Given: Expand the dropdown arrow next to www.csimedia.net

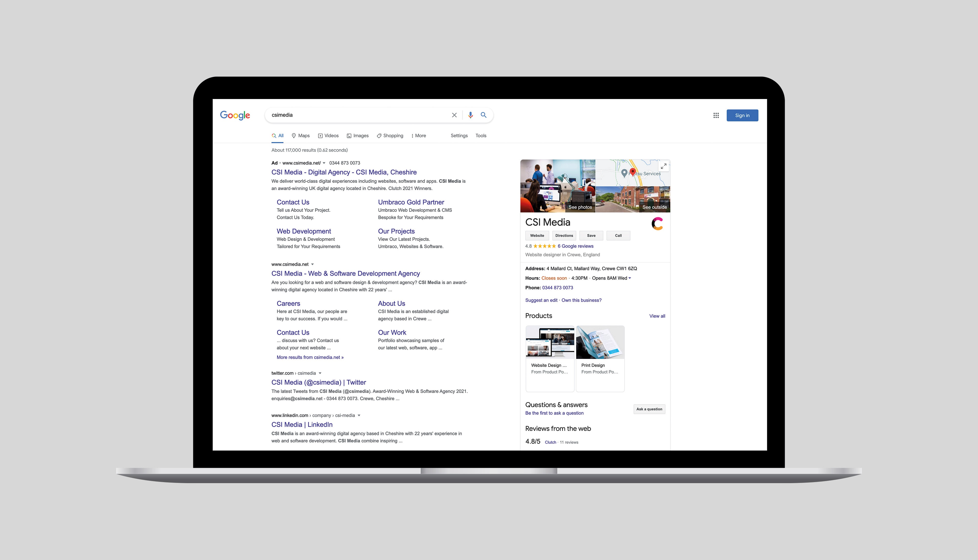Looking at the screenshot, I should click(313, 264).
